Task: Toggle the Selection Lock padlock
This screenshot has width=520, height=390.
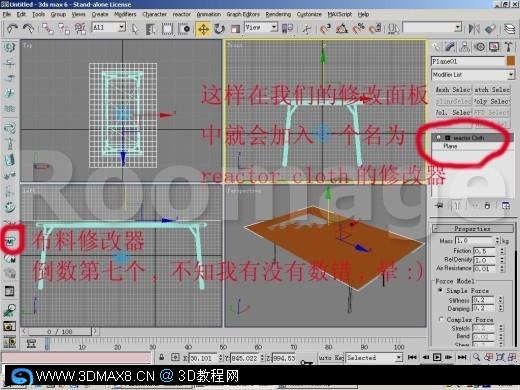Action: pyautogui.click(x=161, y=357)
